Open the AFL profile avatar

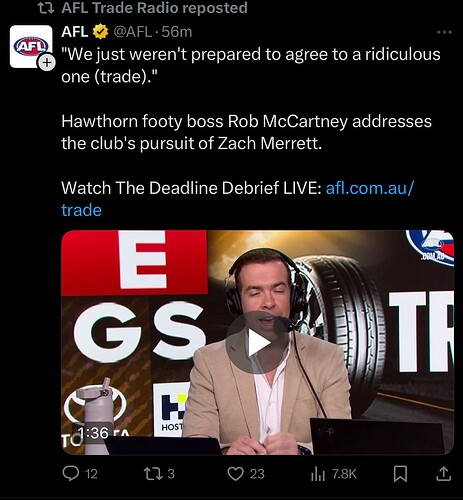[31, 46]
